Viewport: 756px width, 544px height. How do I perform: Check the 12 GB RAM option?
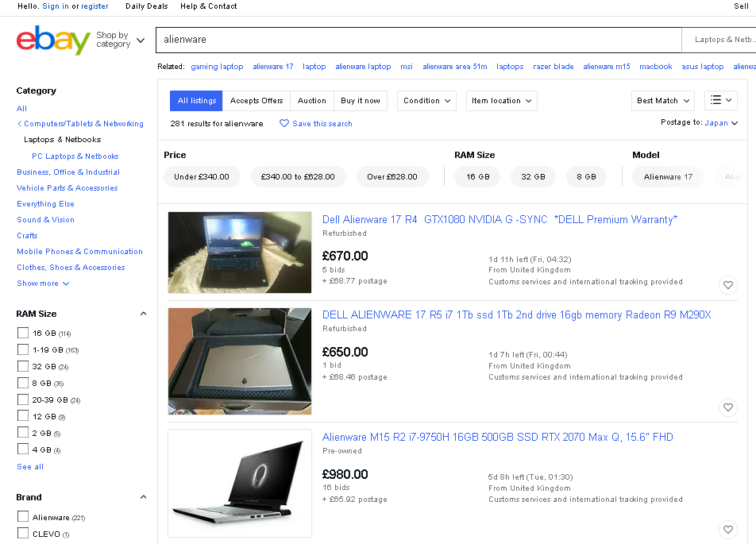(23, 415)
